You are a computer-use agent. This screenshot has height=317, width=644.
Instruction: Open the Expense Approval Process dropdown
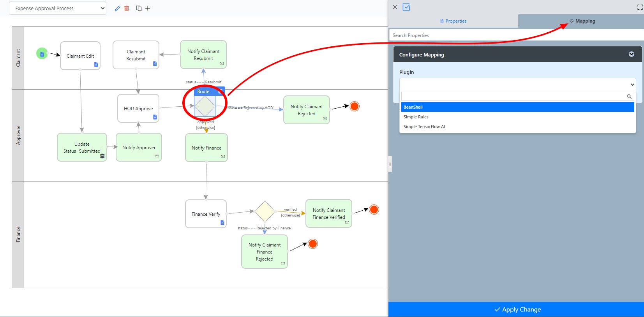58,8
